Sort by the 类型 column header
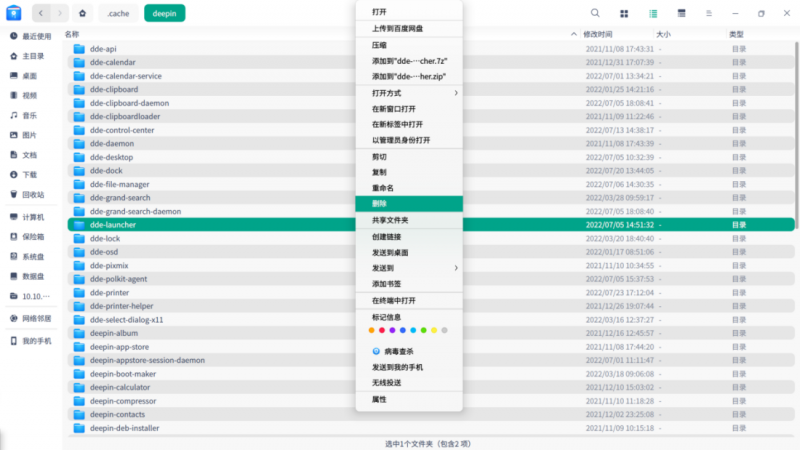Viewport: 800px width, 450px height. (x=736, y=34)
